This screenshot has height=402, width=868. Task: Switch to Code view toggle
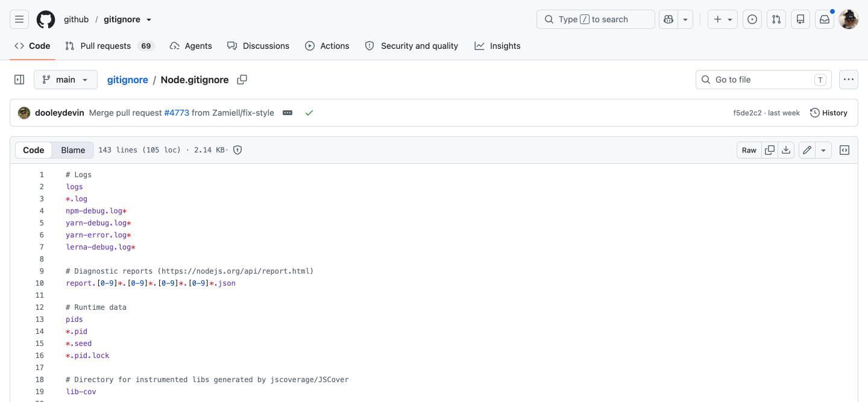pyautogui.click(x=34, y=150)
